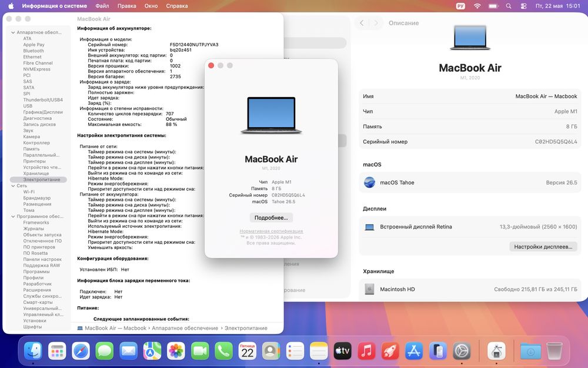This screenshot has width=588, height=368.
Task: Click the date and time in menu bar
Action: point(557,6)
